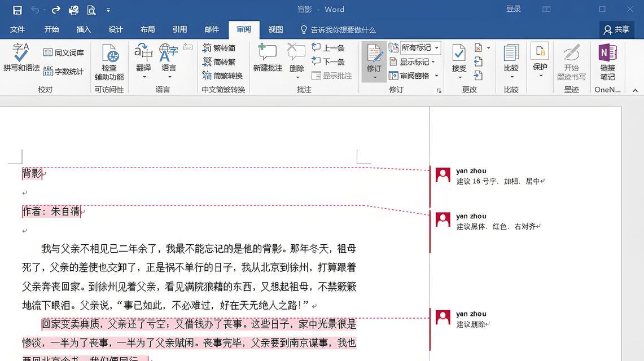644x361 pixels.
Task: Click the next change icon in 更改 group
Action: tap(478, 76)
